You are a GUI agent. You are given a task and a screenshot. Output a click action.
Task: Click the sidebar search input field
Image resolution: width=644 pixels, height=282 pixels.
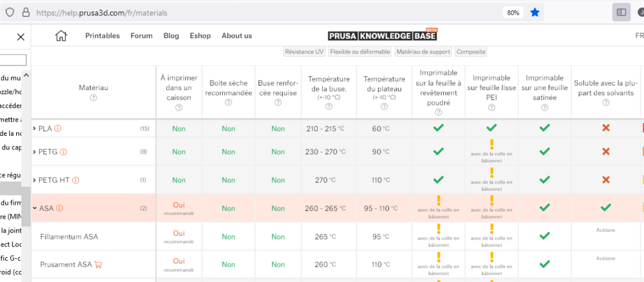coord(13,60)
